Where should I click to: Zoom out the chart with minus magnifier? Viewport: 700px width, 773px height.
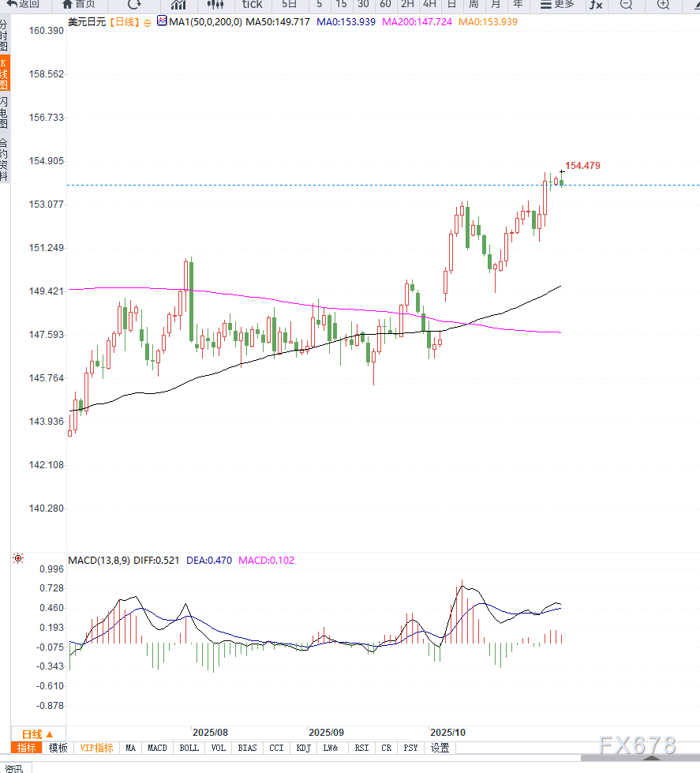626,4
